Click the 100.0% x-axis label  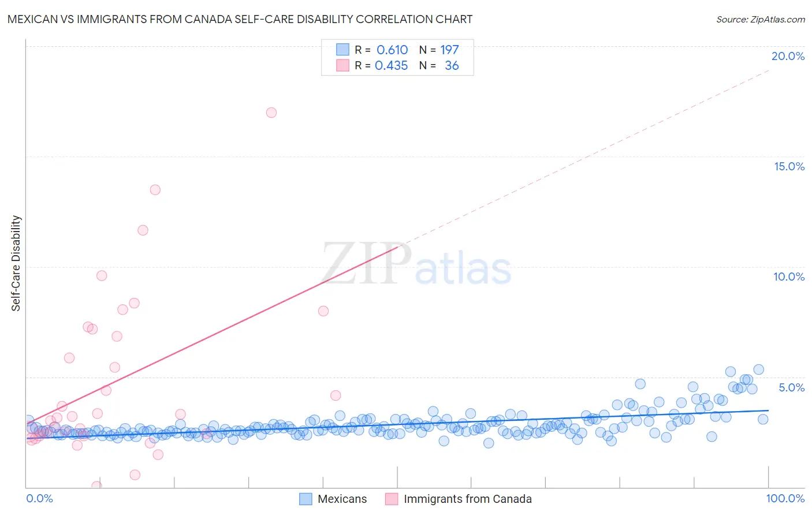tap(785, 498)
